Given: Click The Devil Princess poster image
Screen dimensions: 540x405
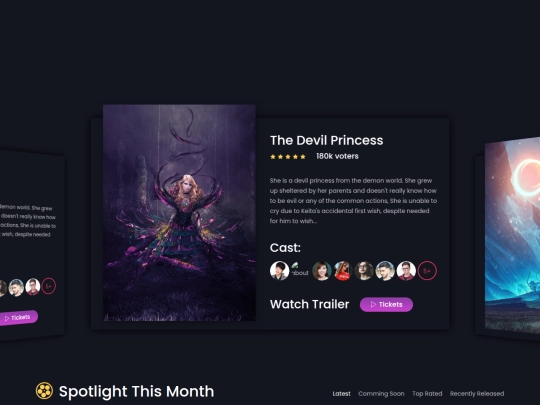Looking at the screenshot, I should [x=179, y=213].
